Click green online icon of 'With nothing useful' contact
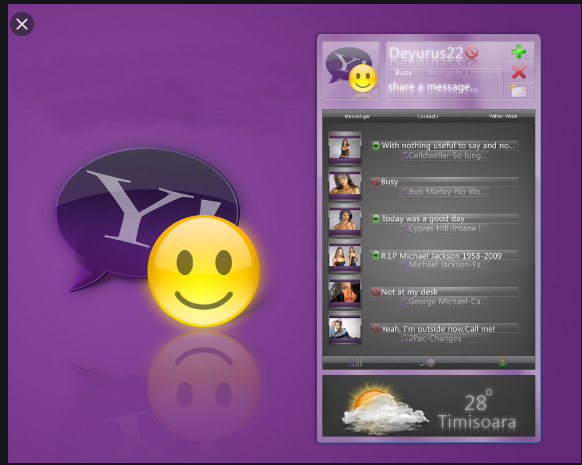The width and height of the screenshot is (582, 465). click(376, 145)
